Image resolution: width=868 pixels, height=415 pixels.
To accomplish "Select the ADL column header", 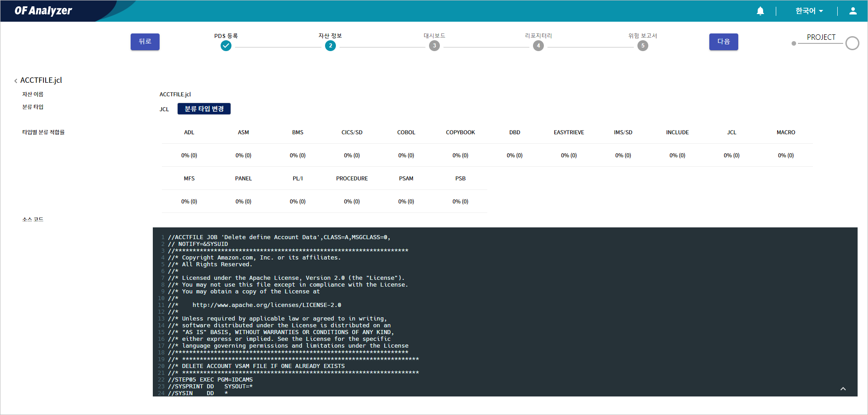I will [x=189, y=132].
